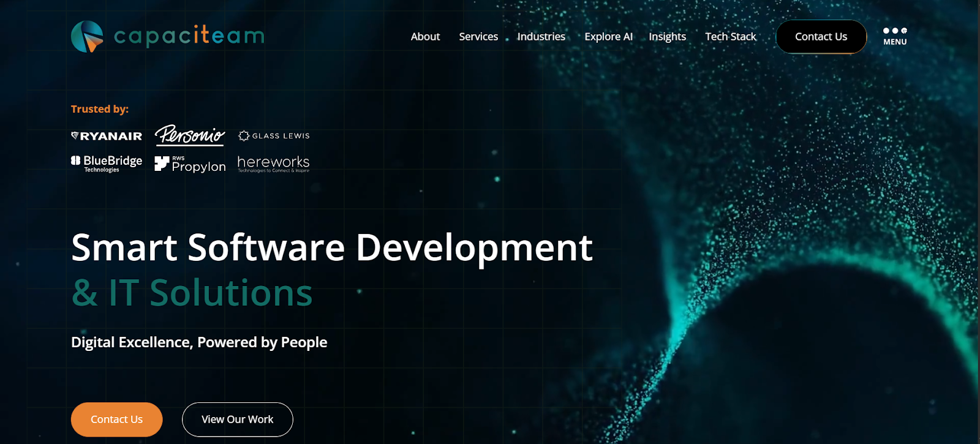
Task: Open the Tech Stack page
Action: (x=730, y=37)
